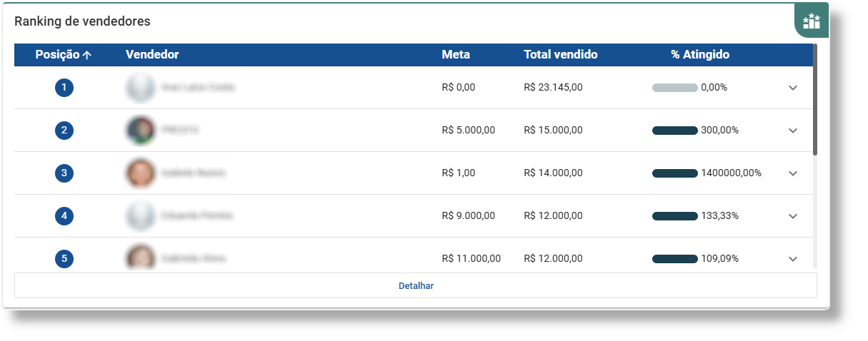Click the position 4 badge
The width and height of the screenshot is (868, 341).
pyautogui.click(x=64, y=216)
